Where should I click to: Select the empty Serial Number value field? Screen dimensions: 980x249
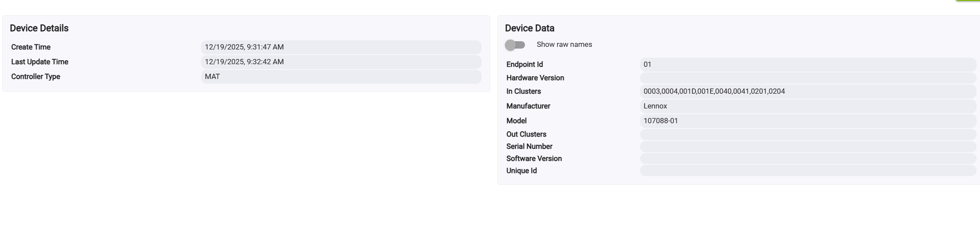tap(808, 147)
